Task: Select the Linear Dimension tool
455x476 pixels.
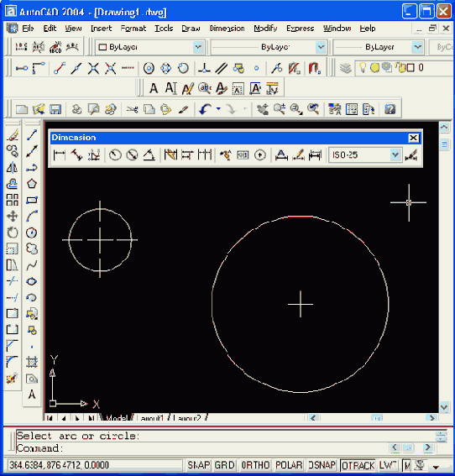Action: [x=60, y=155]
